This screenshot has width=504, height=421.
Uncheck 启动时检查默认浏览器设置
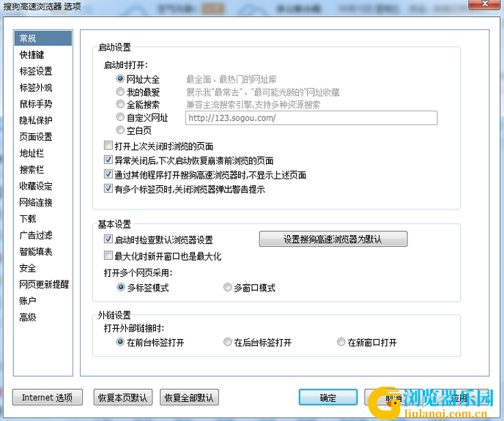pos(108,239)
